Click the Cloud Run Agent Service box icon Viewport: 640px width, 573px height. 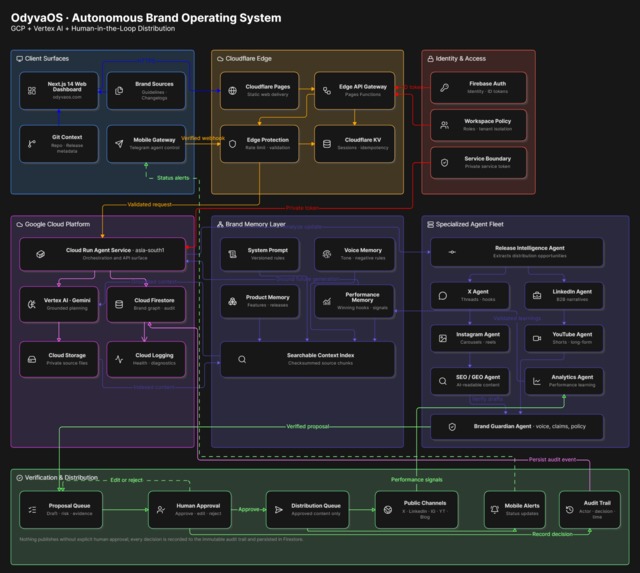(x=40, y=254)
